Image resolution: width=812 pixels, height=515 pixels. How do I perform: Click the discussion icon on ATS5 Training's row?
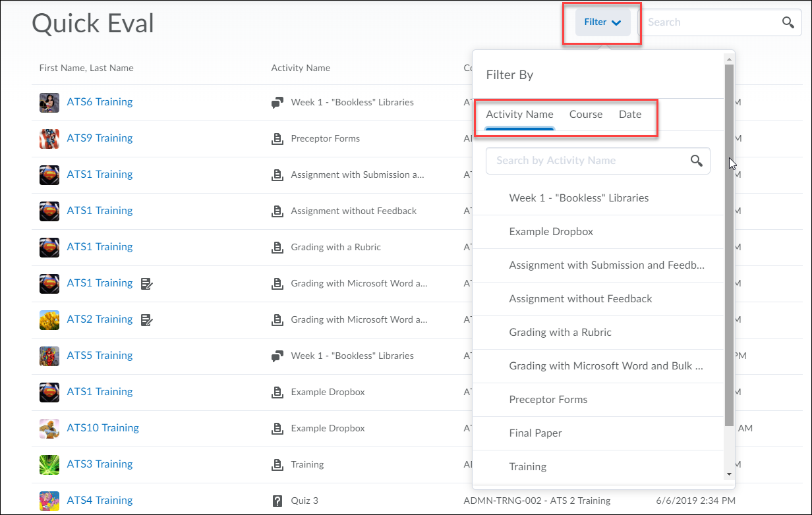coord(276,355)
